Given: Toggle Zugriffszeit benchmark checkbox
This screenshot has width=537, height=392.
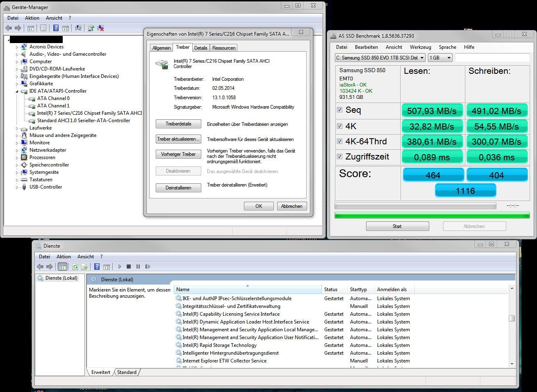Looking at the screenshot, I should (x=339, y=156).
